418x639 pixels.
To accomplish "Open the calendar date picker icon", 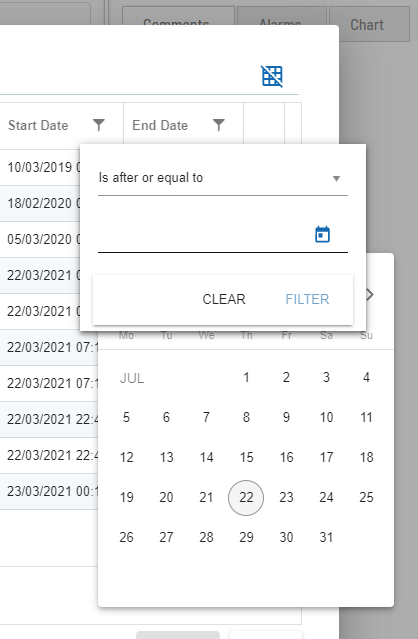I will 322,234.
